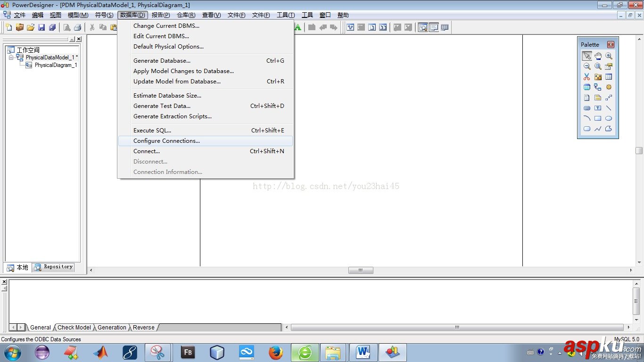Select the Table creation tool in Palette
644x362 pixels.
click(x=609, y=76)
